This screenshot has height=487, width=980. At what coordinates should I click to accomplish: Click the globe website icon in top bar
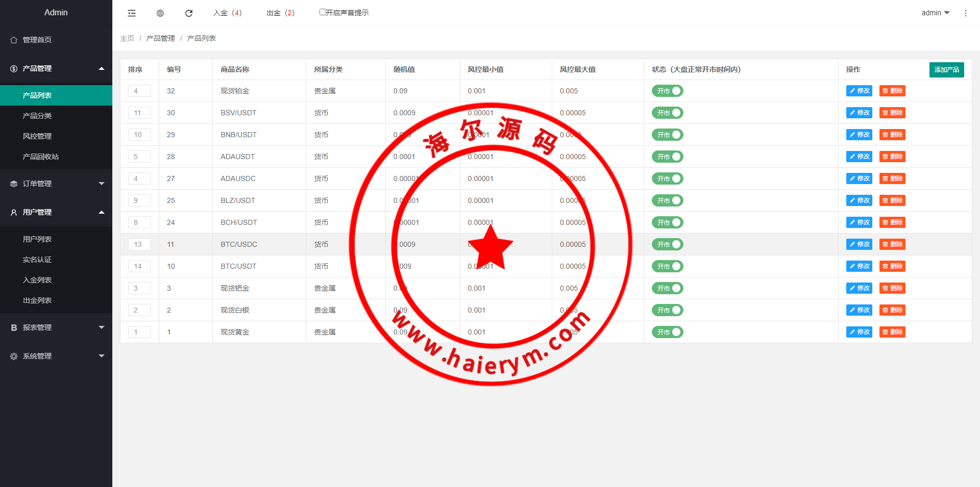click(x=160, y=13)
